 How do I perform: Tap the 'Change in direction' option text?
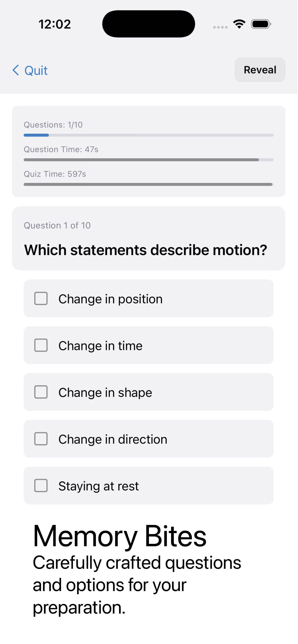(113, 439)
